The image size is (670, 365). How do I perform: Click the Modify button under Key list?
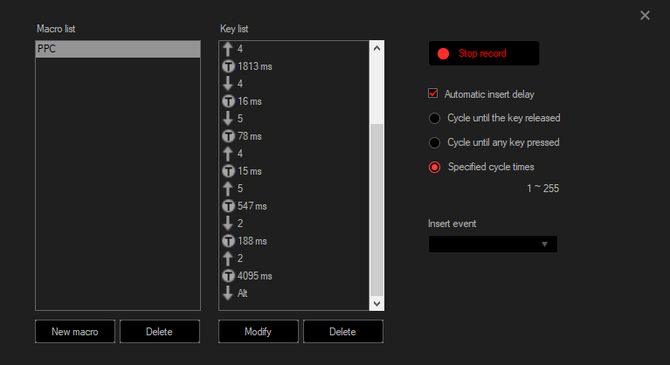258,331
